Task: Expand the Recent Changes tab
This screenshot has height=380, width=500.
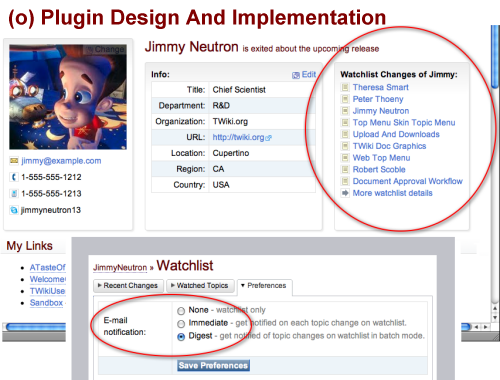Action: tap(128, 286)
